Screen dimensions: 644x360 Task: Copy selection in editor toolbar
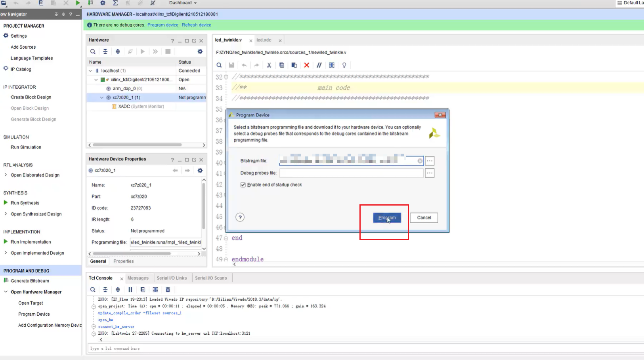click(x=282, y=65)
